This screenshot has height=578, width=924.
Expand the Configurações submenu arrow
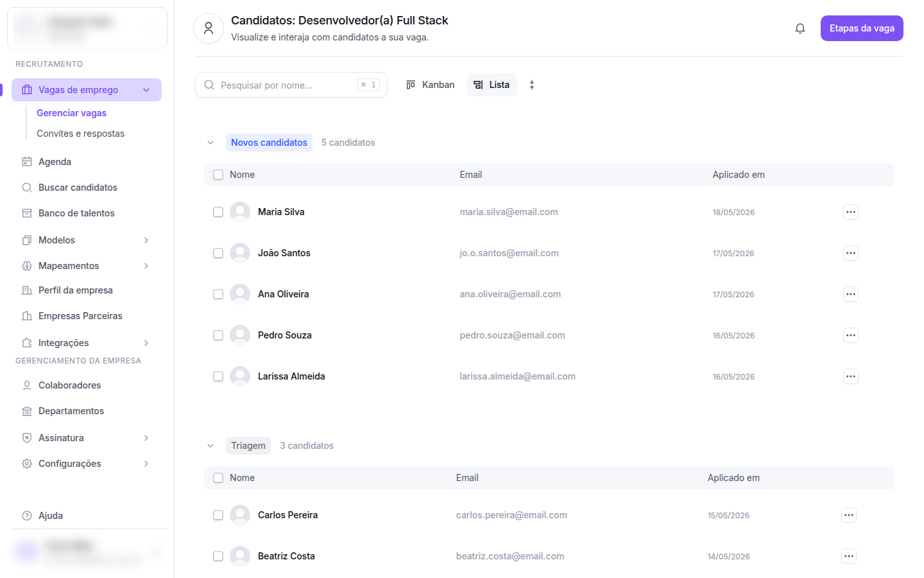click(146, 464)
